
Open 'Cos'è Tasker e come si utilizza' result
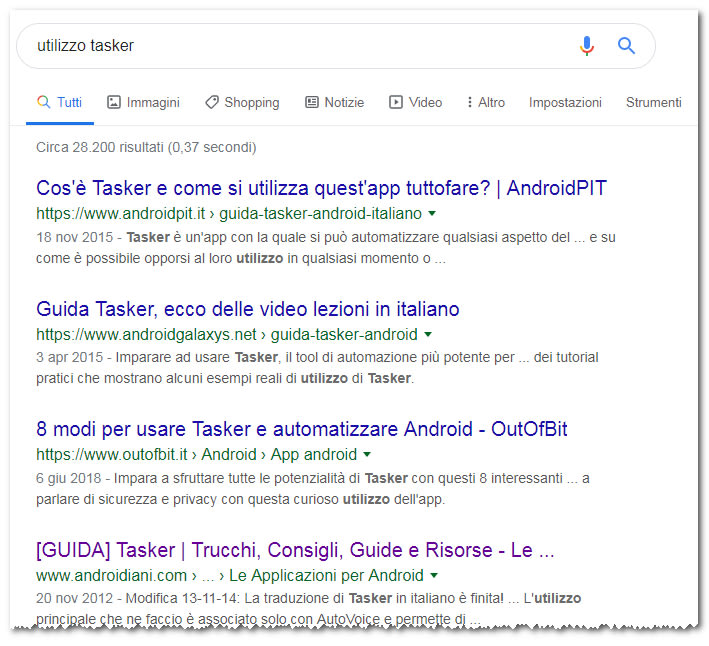coord(321,188)
